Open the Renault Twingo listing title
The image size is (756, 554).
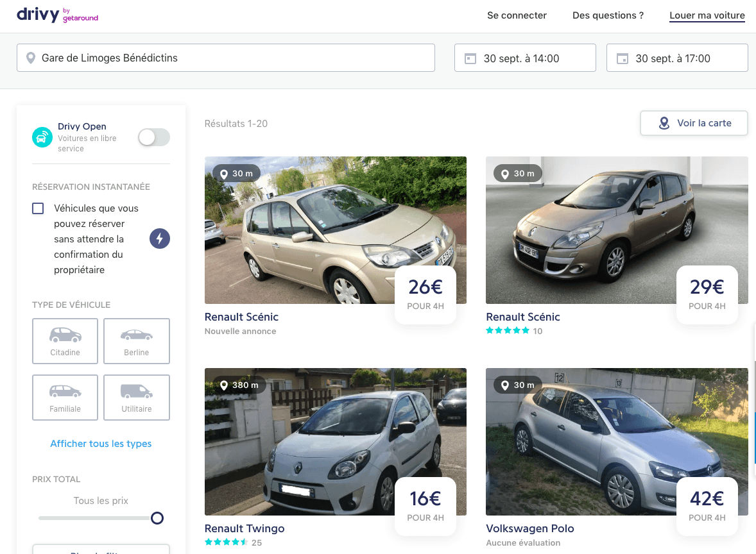tap(245, 528)
